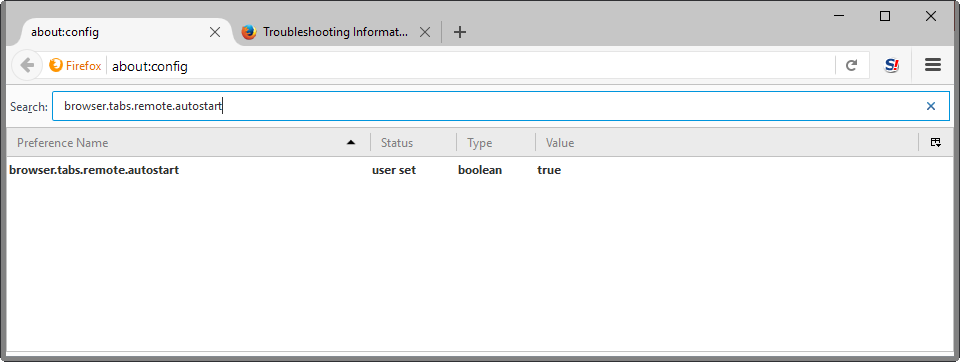Open the S! extension toolbar icon

[892, 66]
